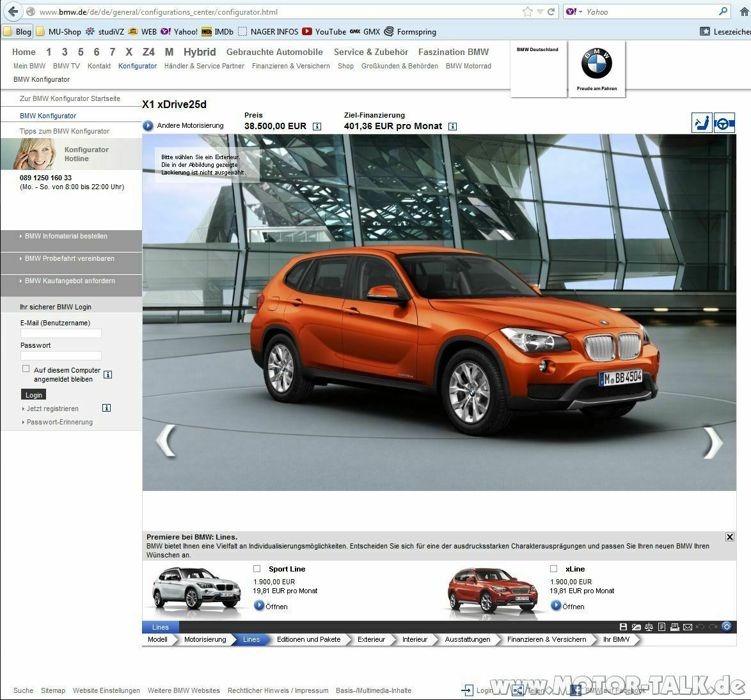
Task: Open saved configuration via folder icon
Action: tap(636, 627)
